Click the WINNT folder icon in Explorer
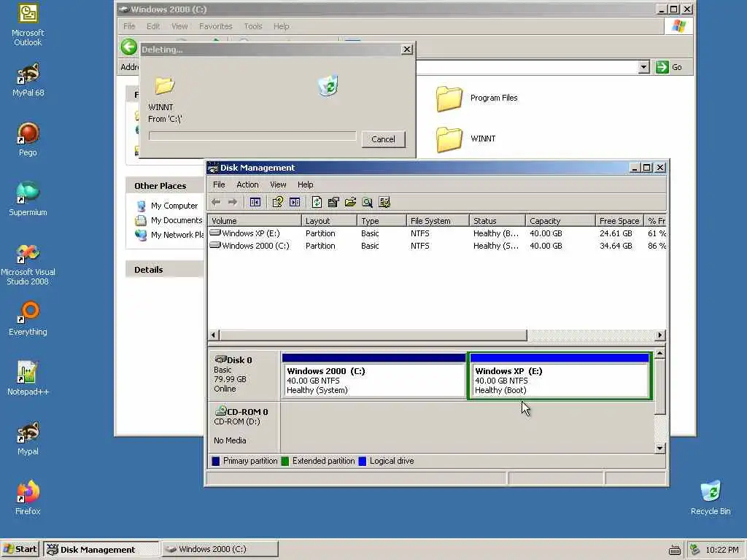747x560 pixels. point(449,139)
